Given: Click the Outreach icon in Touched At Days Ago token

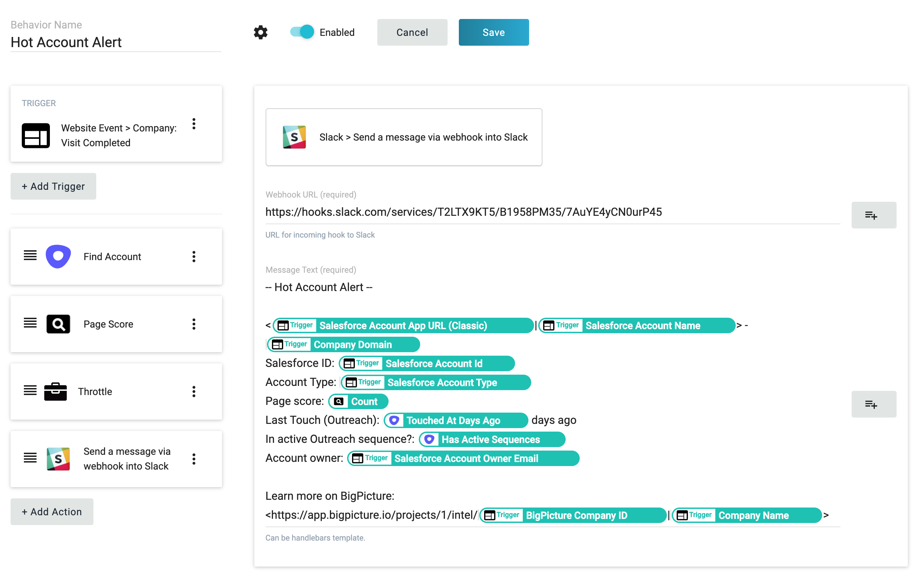Looking at the screenshot, I should pyautogui.click(x=394, y=421).
